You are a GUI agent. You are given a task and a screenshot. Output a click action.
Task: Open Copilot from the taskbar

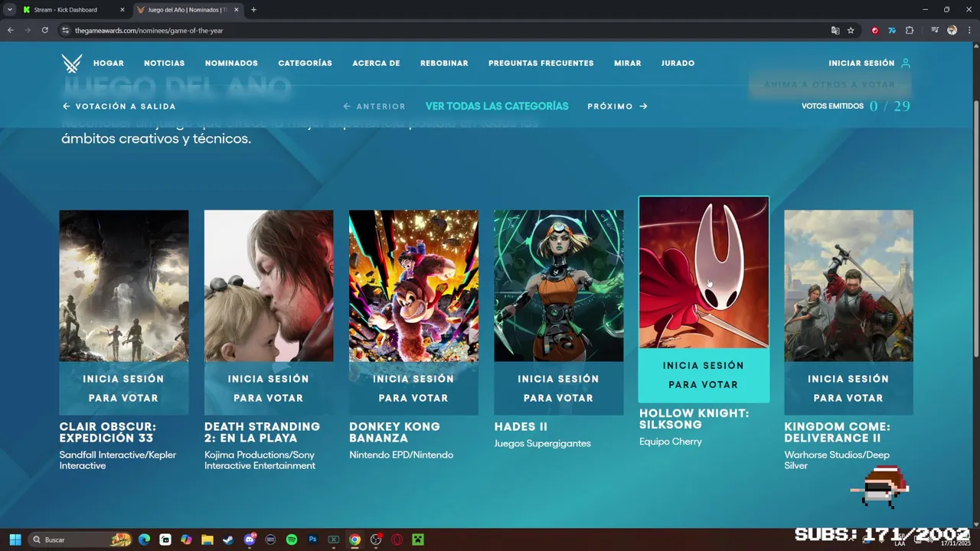click(186, 540)
